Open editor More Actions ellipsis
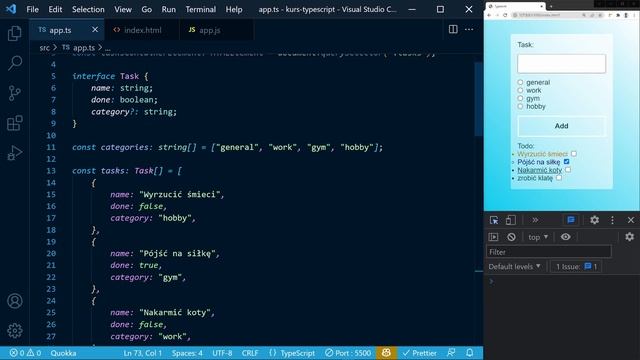The width and height of the screenshot is (640, 360). [x=469, y=29]
